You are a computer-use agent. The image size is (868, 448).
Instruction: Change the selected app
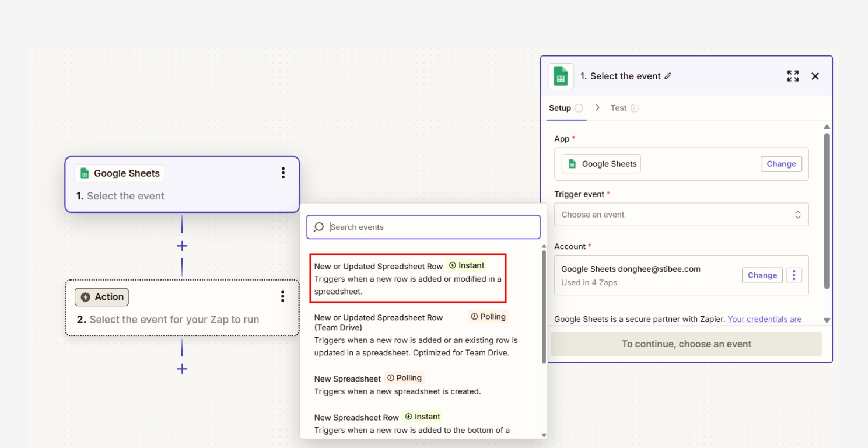pos(781,164)
